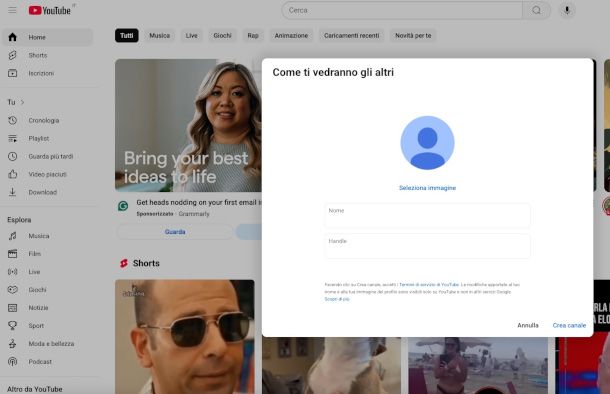610x394 pixels.
Task: Click the Crea canale button
Action: pyautogui.click(x=569, y=325)
